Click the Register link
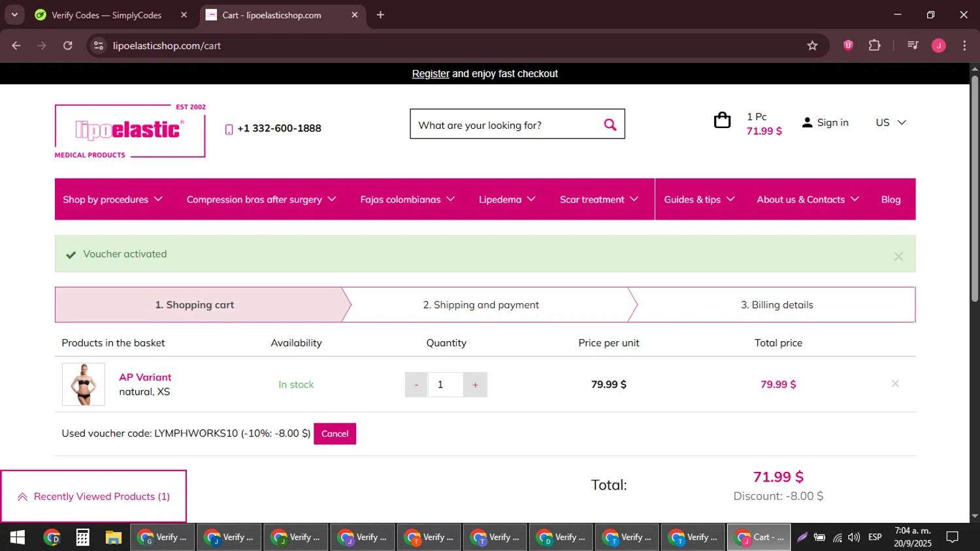 pos(431,74)
